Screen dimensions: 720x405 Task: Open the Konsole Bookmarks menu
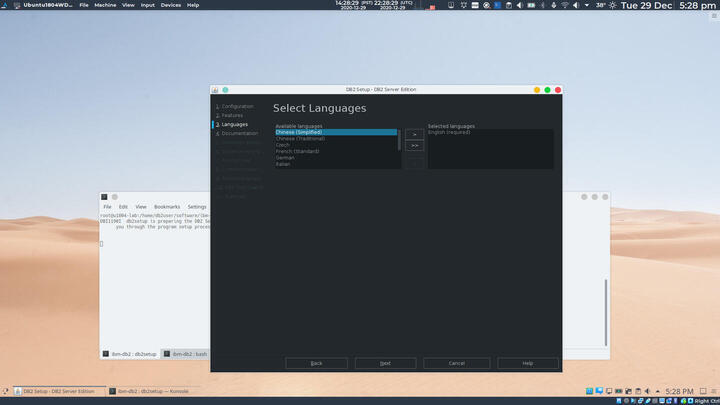coord(167,207)
